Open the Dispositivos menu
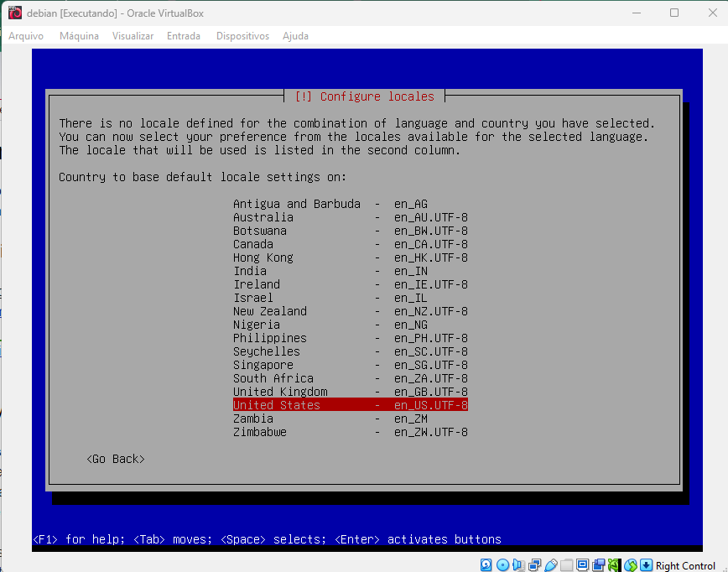 [x=242, y=36]
